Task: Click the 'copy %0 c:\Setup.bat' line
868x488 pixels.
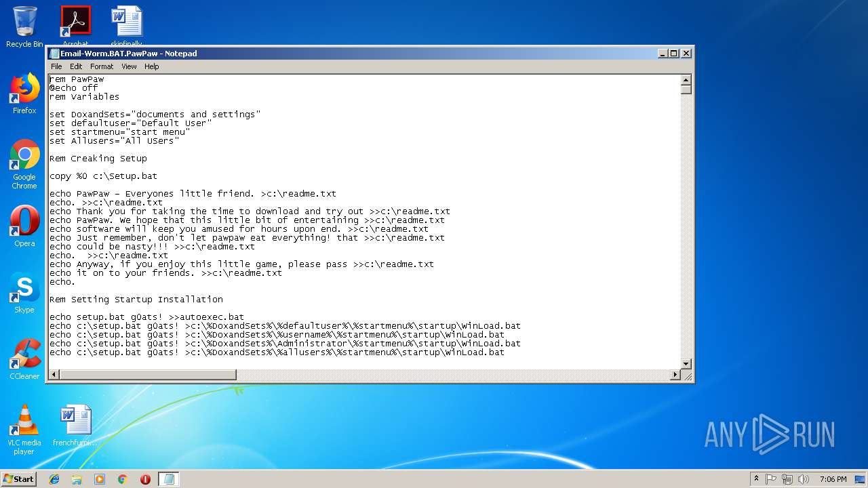Action: click(x=104, y=176)
